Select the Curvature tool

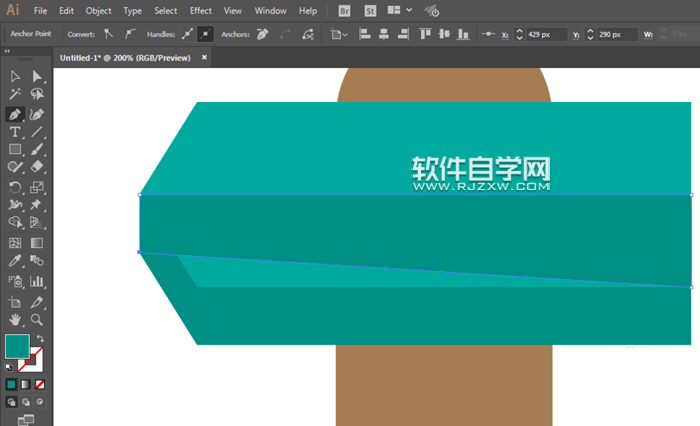click(37, 114)
